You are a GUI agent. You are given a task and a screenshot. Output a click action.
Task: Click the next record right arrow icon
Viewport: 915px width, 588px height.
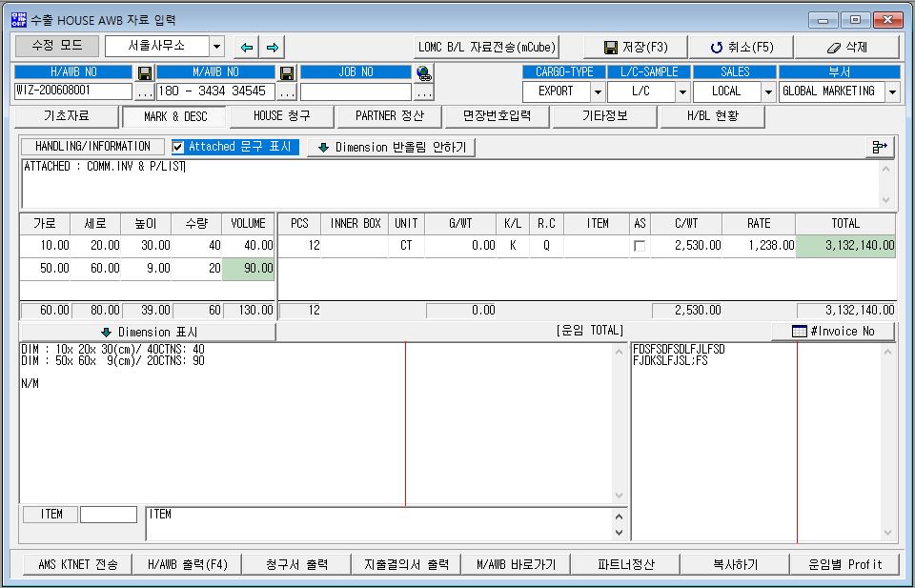tap(272, 48)
